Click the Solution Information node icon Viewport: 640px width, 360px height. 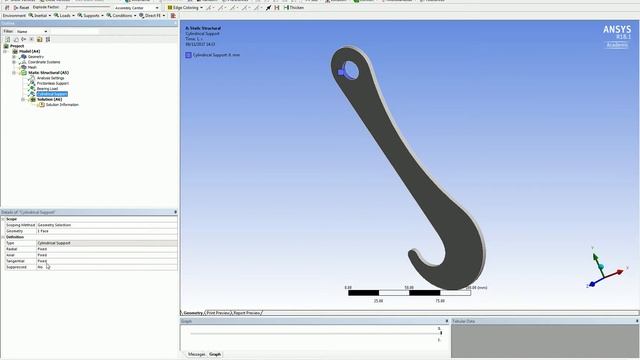(x=41, y=104)
